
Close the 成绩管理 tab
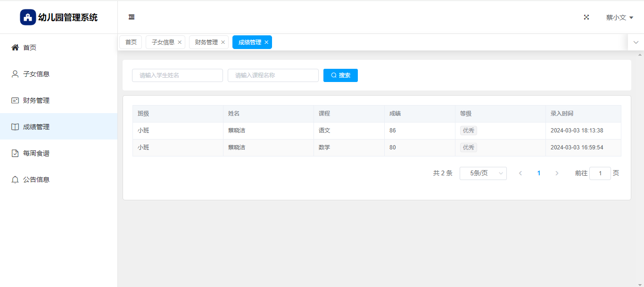(x=266, y=42)
